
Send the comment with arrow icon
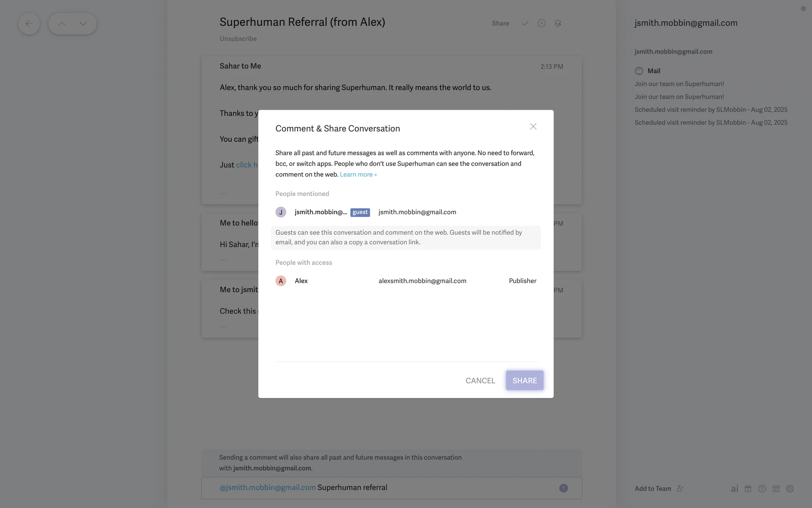563,488
